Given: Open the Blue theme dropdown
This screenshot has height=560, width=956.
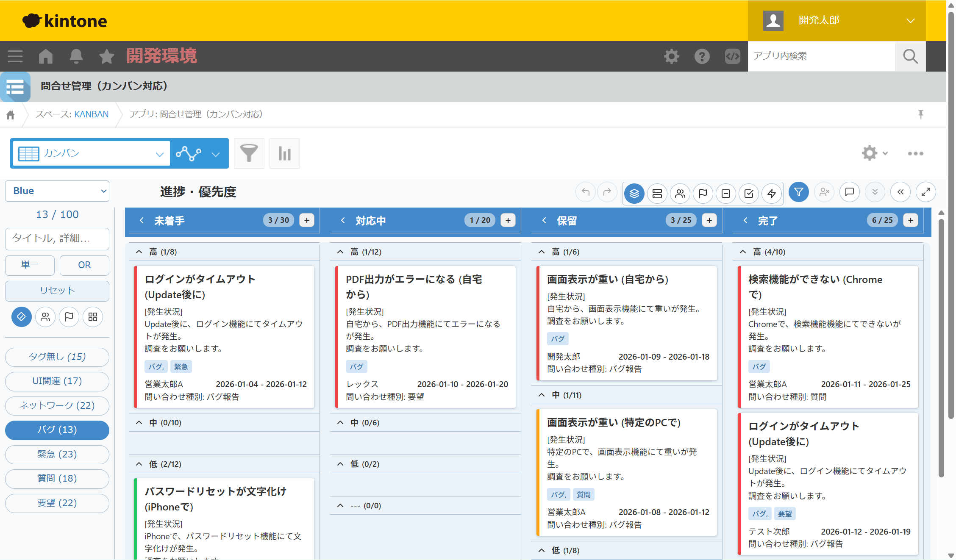Looking at the screenshot, I should [57, 191].
